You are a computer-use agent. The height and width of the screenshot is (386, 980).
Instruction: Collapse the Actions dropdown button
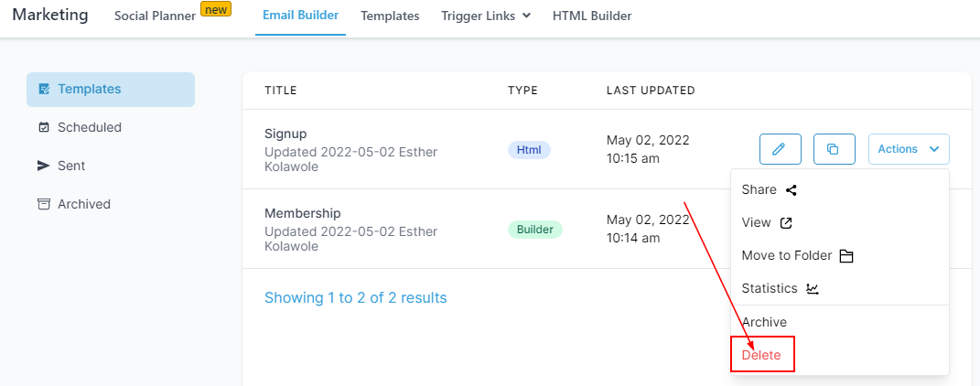[x=908, y=149]
